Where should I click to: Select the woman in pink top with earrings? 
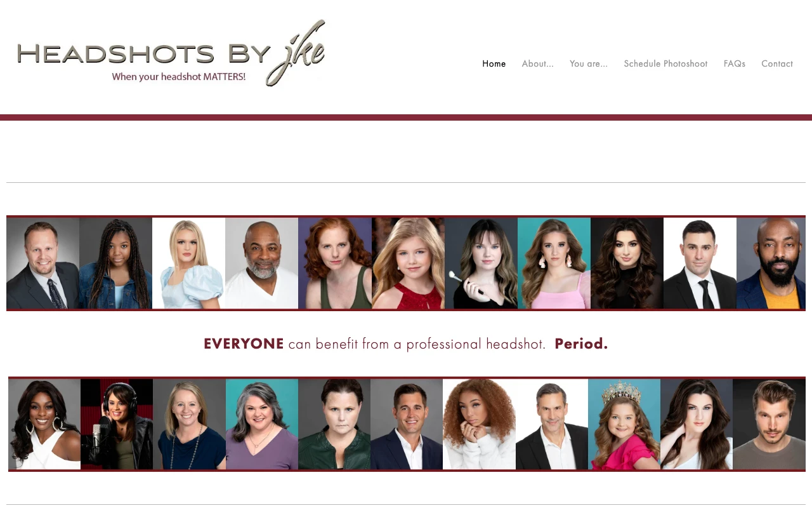tap(554, 263)
